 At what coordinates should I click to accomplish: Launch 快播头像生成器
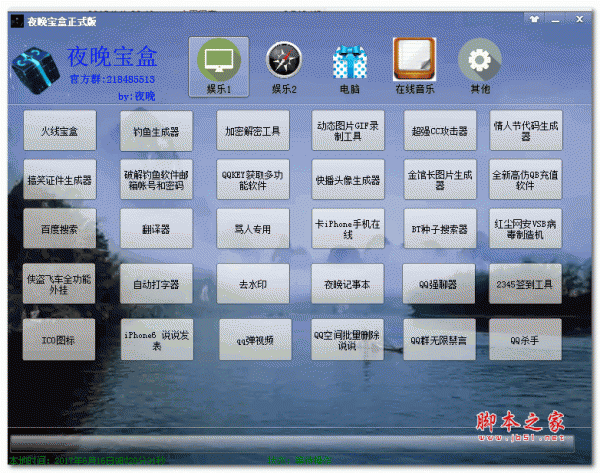(348, 180)
